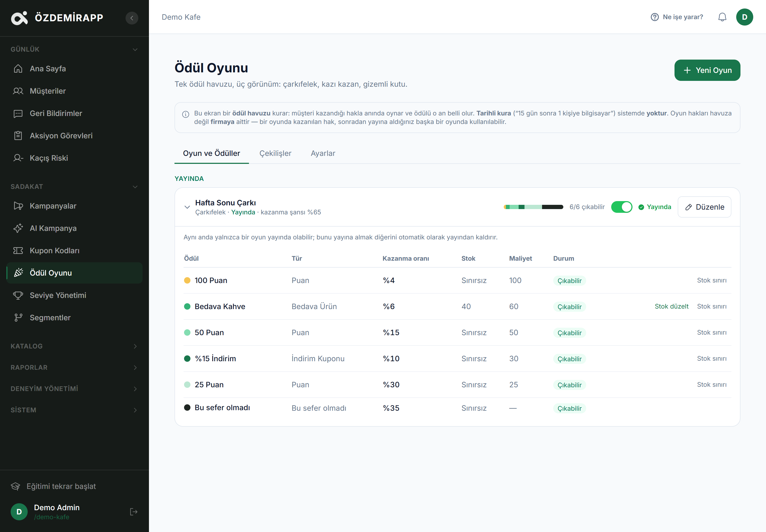The height and width of the screenshot is (532, 766).
Task: Switch to Oyun ve Ödüller tab
Action: point(211,153)
